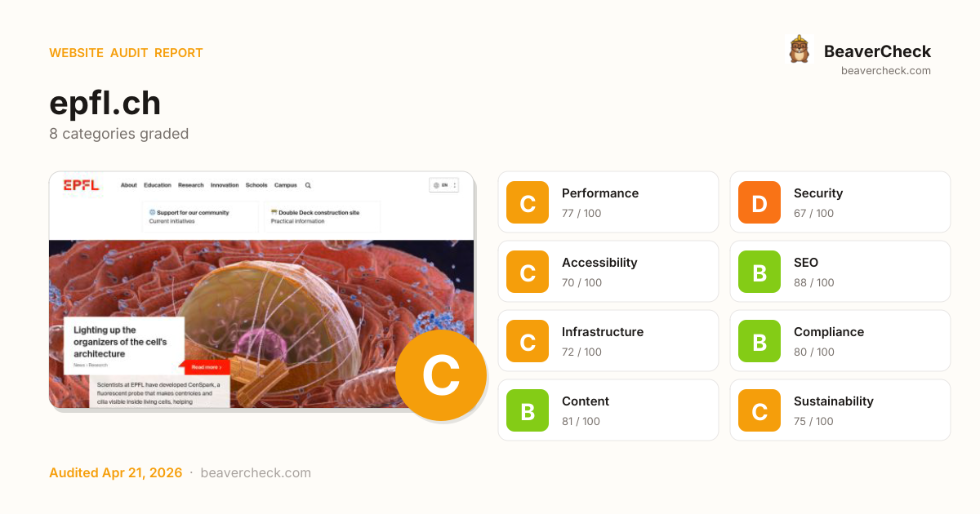
Task: Click the footer beavercheck.com link
Action: click(256, 473)
